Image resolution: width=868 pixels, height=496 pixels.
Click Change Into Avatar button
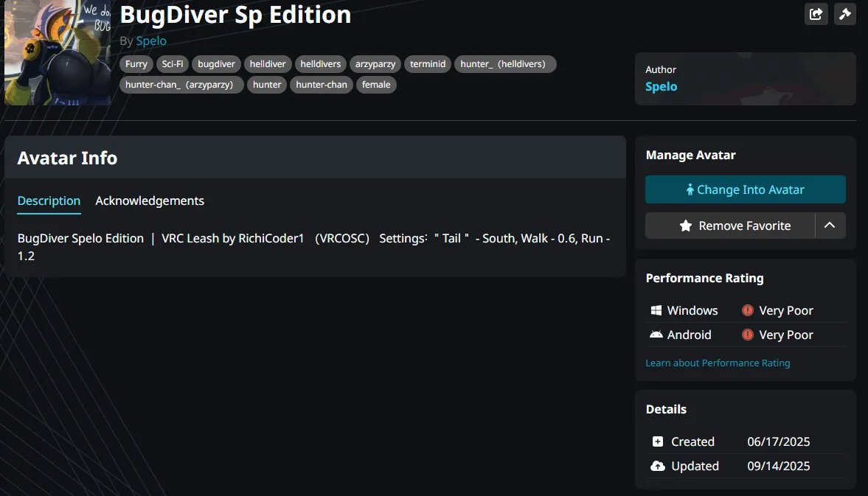pos(745,189)
